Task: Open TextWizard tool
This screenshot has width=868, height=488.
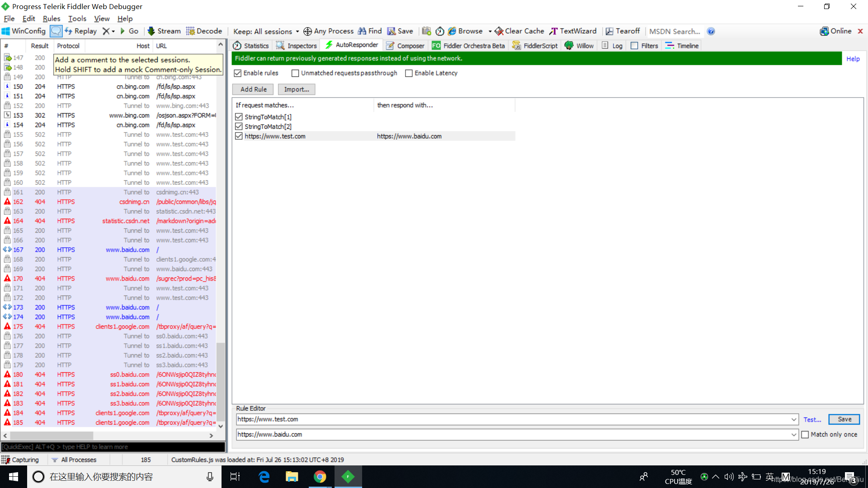Action: tap(573, 31)
